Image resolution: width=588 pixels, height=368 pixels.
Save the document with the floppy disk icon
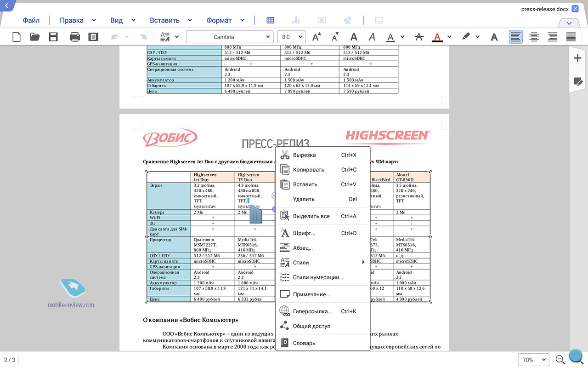point(53,37)
